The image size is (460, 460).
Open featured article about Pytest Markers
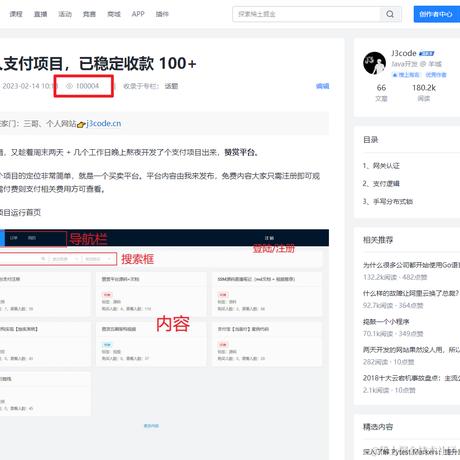[411, 452]
